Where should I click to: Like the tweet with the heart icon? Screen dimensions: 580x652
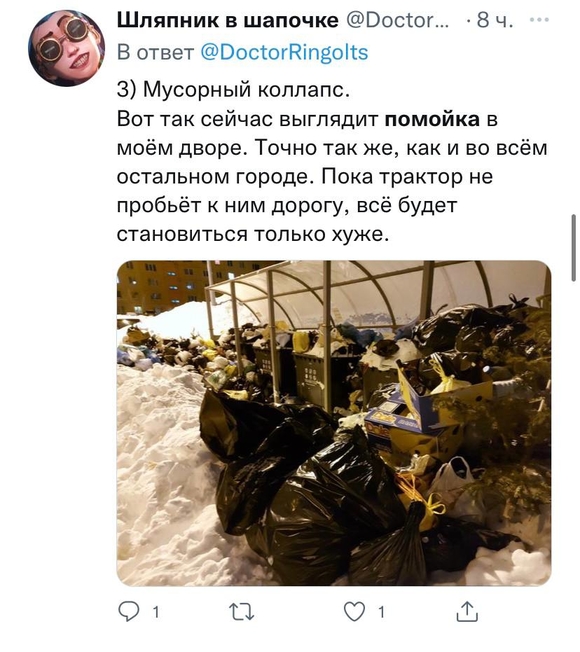click(354, 612)
